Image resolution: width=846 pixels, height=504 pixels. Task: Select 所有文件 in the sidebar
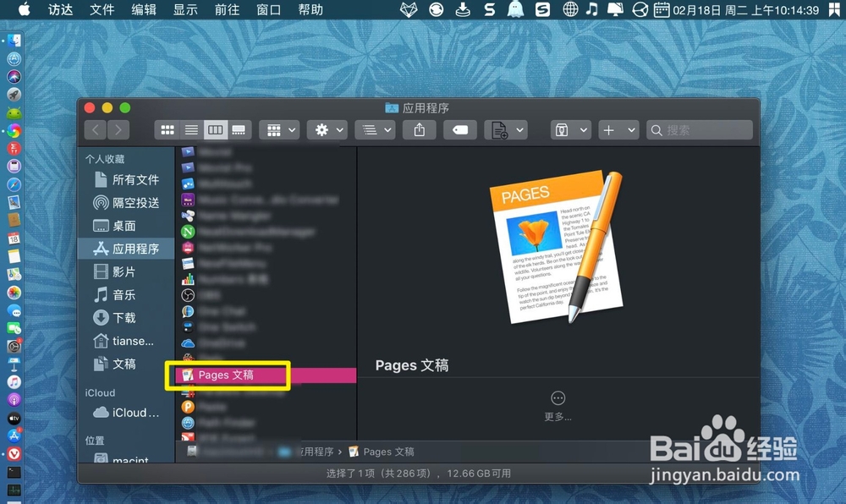point(126,179)
